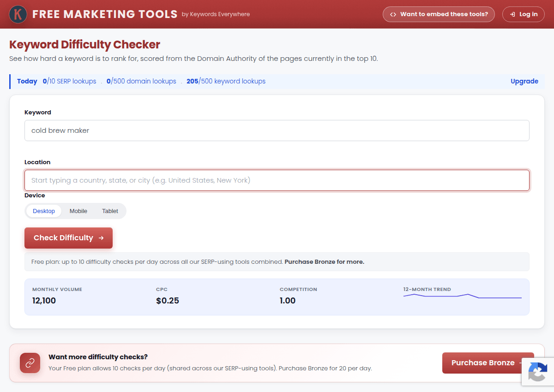Click the '0/500 domain lookups' counter

point(141,81)
